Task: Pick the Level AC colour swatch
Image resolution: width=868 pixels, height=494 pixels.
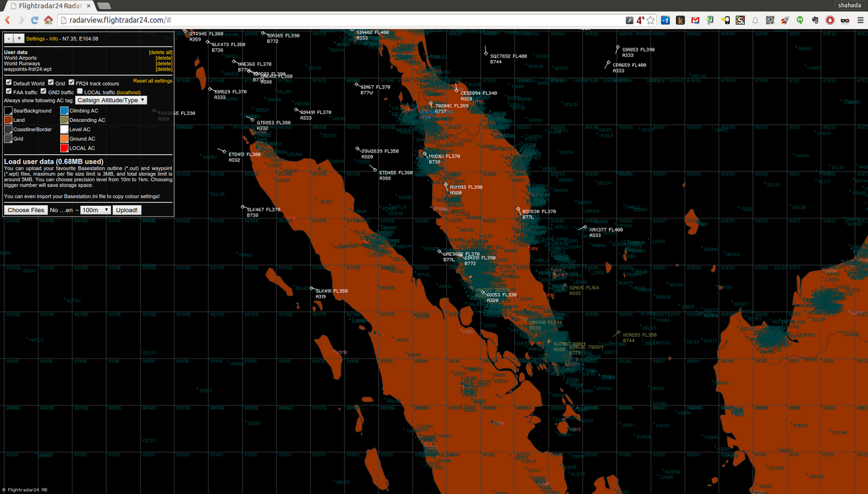Action: click(64, 130)
